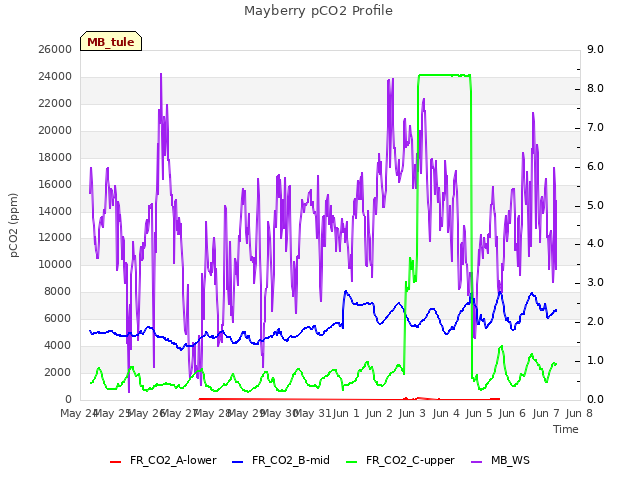Click the 2.0 right axis tick label

[595, 322]
